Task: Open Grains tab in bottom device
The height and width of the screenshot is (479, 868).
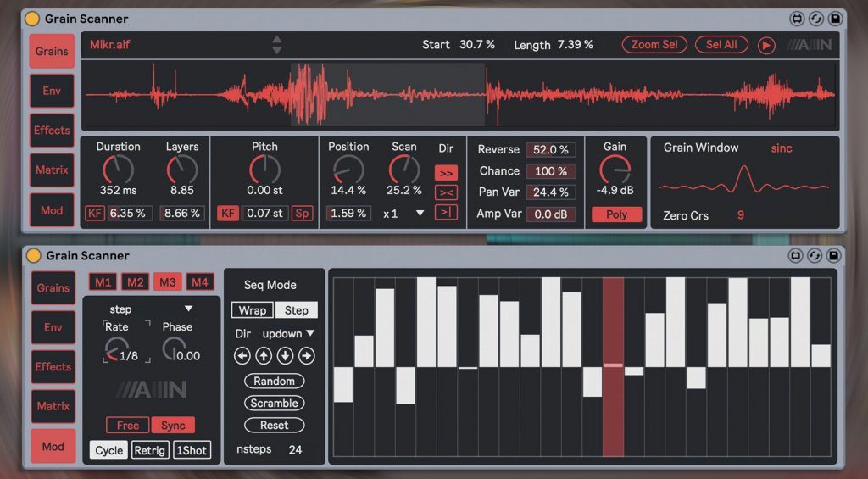Action: tap(53, 288)
